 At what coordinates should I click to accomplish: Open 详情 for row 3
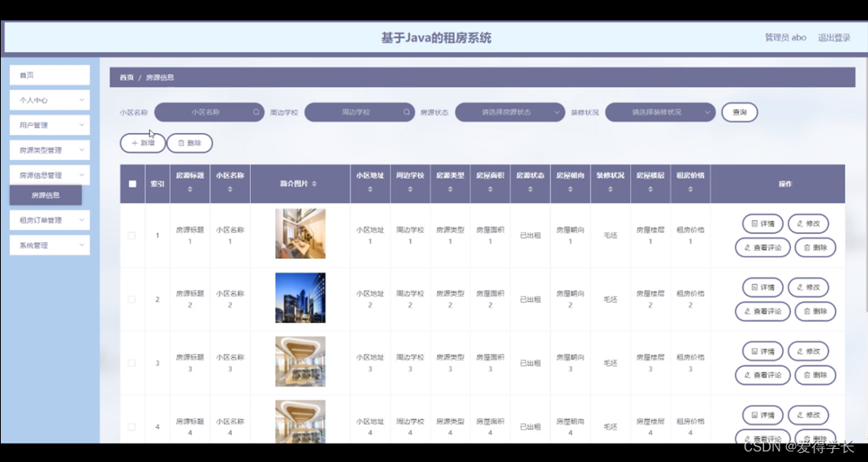click(762, 352)
